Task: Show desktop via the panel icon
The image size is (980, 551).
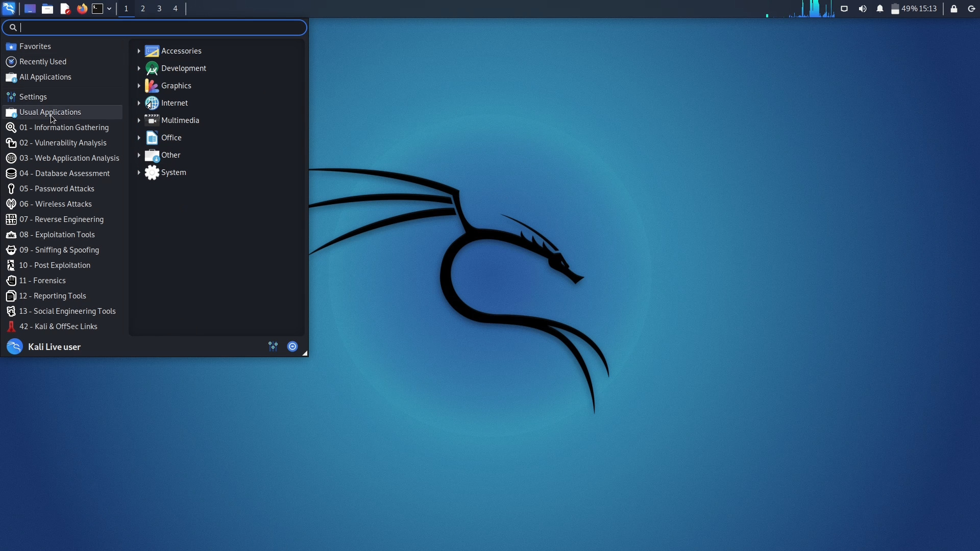Action: click(30, 9)
